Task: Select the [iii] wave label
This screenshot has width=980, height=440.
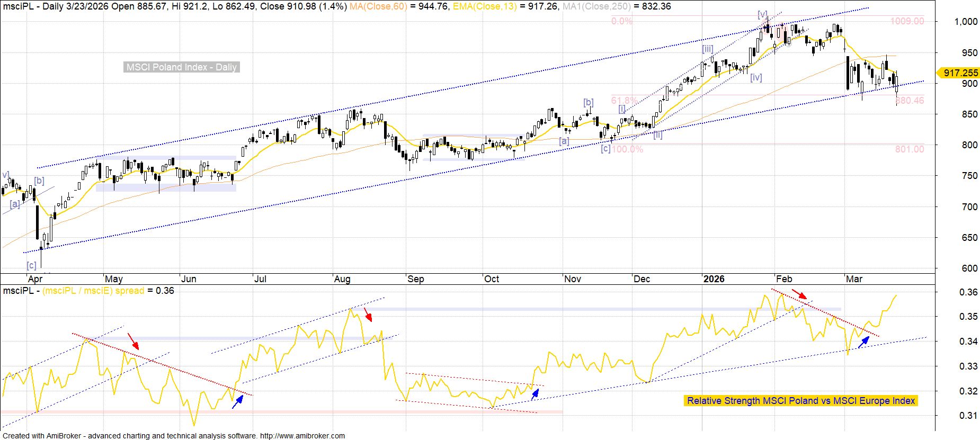Action: (x=707, y=49)
